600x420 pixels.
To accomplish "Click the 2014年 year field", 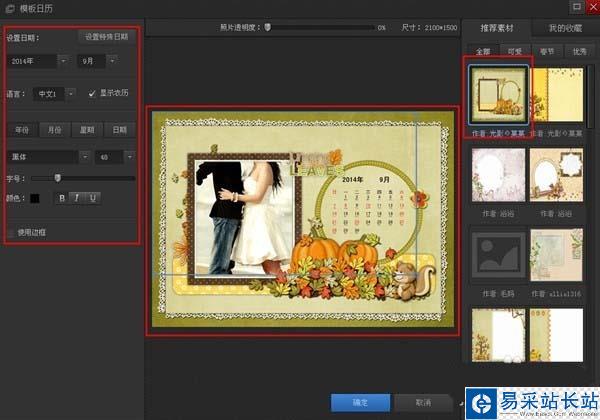I will pyautogui.click(x=32, y=61).
